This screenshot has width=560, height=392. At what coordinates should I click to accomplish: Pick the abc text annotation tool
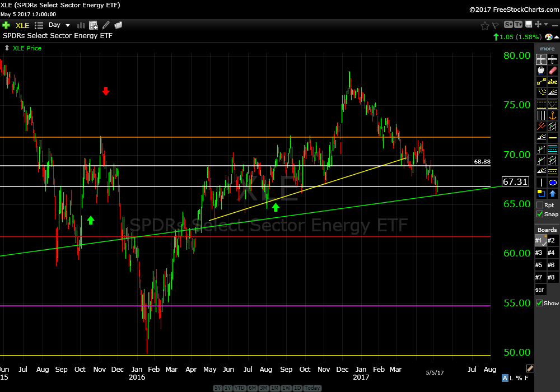point(553,82)
